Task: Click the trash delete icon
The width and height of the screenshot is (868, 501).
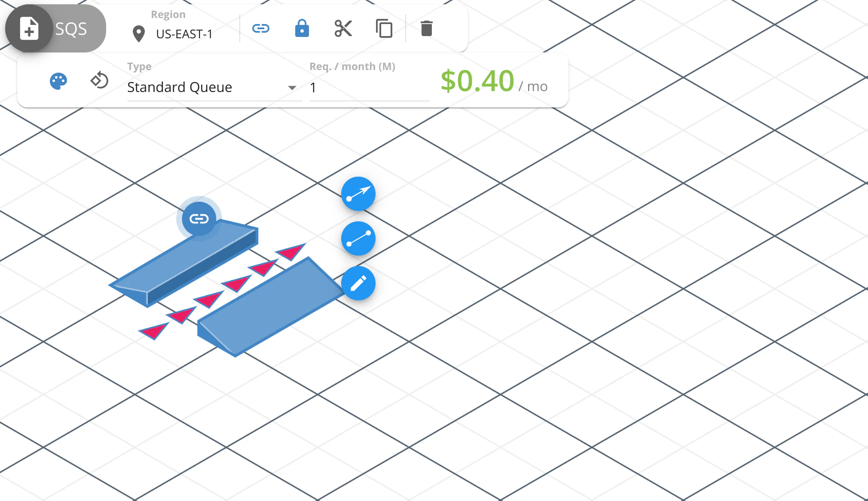Action: coord(426,28)
